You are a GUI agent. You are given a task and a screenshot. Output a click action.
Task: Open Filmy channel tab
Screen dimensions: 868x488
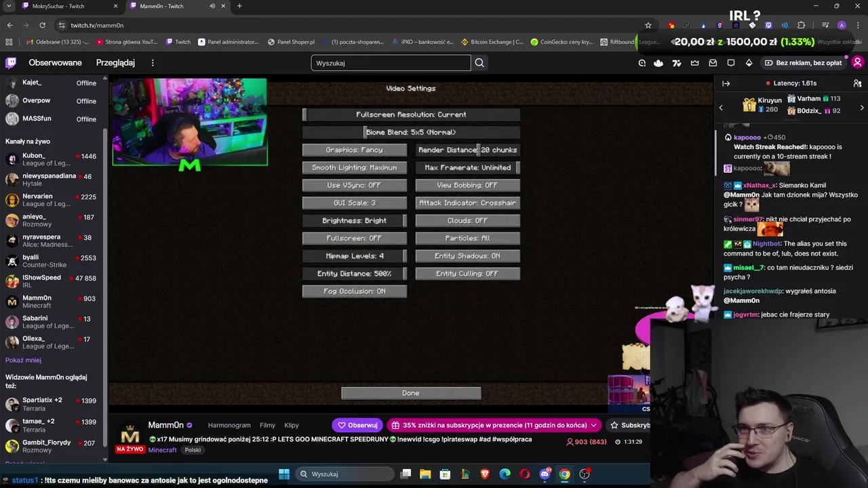click(267, 425)
